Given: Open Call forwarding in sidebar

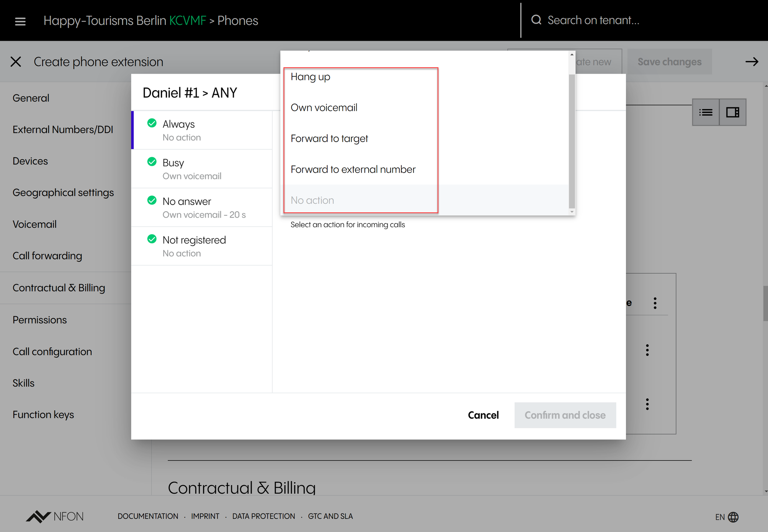Looking at the screenshot, I should [47, 256].
